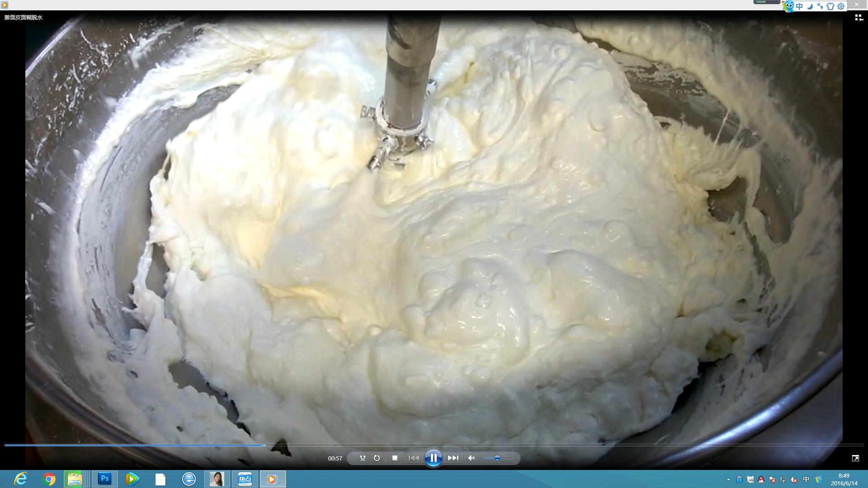Image resolution: width=868 pixels, height=488 pixels.
Task: Switch to library view icon
Action: point(858,18)
